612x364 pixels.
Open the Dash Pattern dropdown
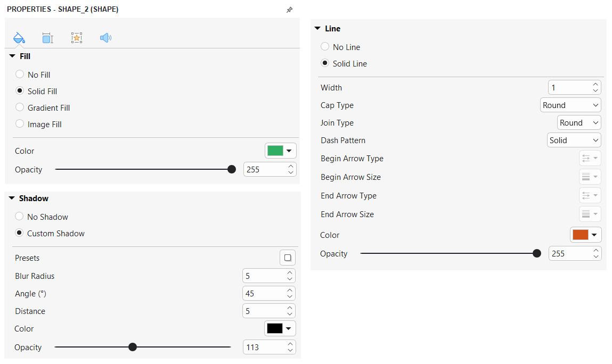pyautogui.click(x=574, y=140)
